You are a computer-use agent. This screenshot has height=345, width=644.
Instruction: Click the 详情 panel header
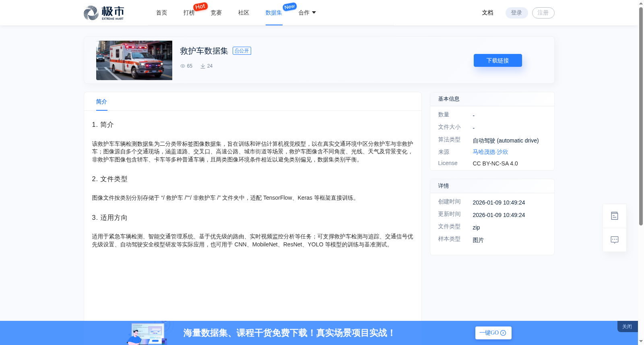click(492, 186)
